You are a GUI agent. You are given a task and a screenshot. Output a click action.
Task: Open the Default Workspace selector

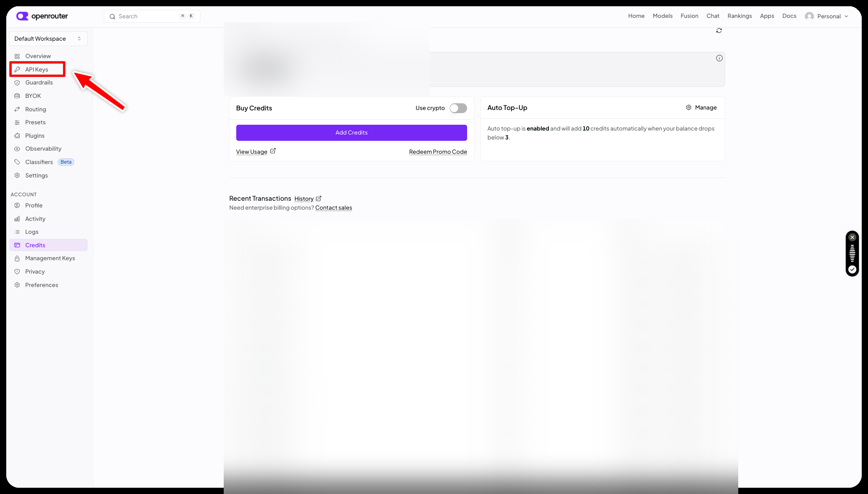48,39
